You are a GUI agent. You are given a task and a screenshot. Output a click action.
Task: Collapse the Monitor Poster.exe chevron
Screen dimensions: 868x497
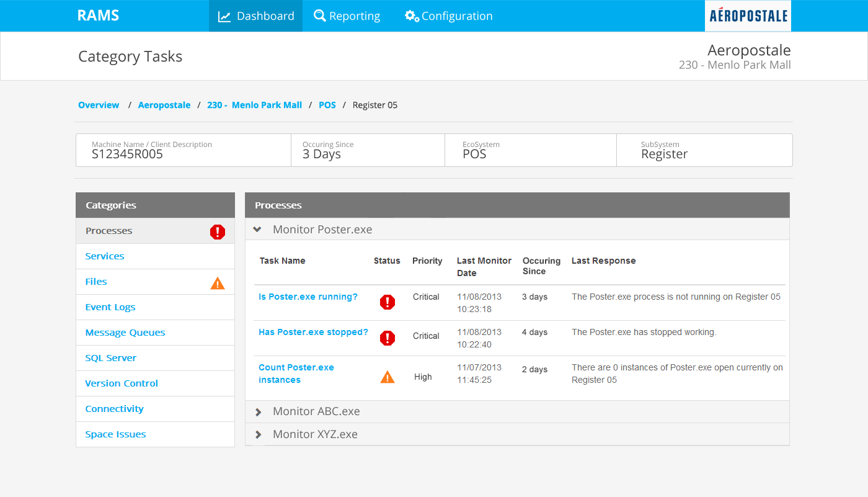(x=257, y=230)
